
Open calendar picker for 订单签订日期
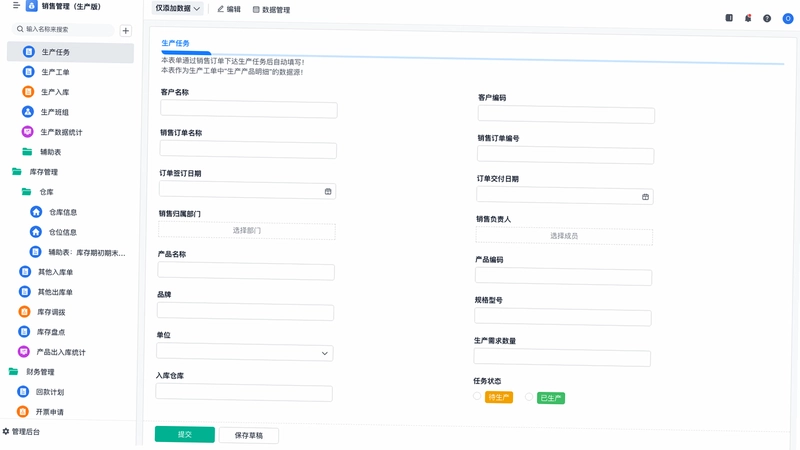coord(328,191)
